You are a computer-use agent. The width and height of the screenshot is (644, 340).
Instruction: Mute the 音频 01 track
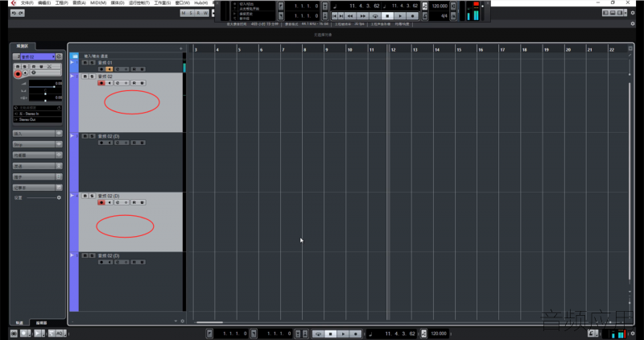[x=85, y=63]
